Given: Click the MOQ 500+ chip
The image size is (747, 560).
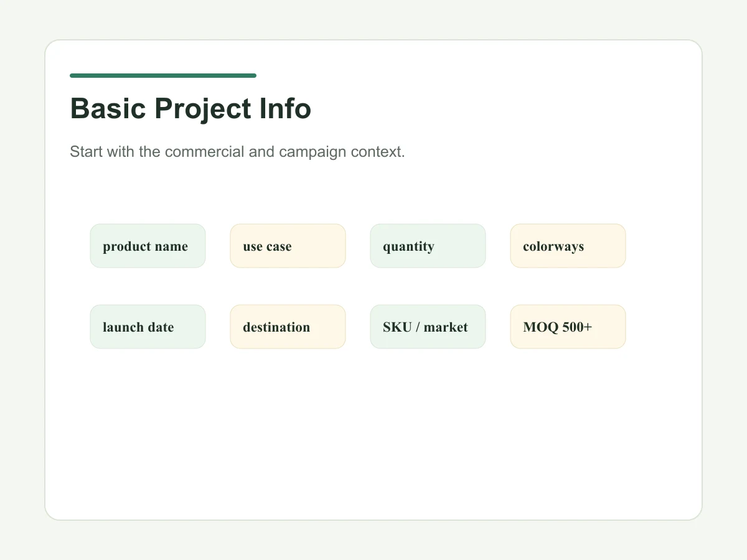Looking at the screenshot, I should 568,327.
